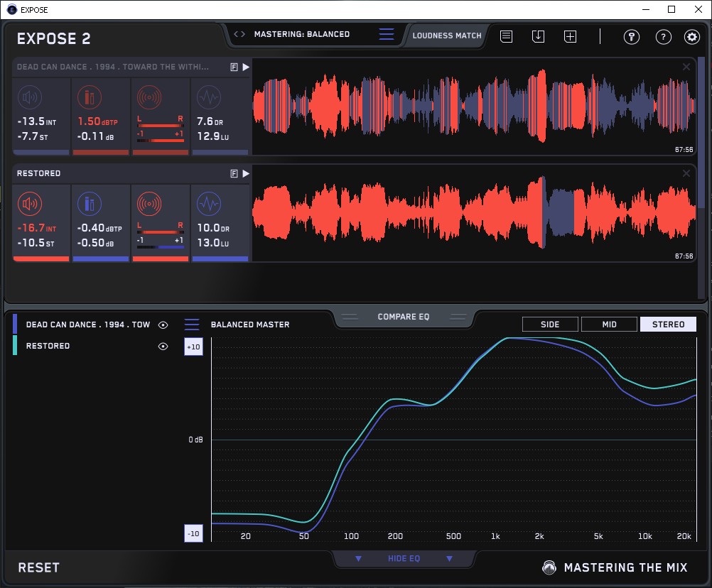Screen dimensions: 712x588
Task: Select Restored entry in EQ legend
Action: click(x=48, y=346)
